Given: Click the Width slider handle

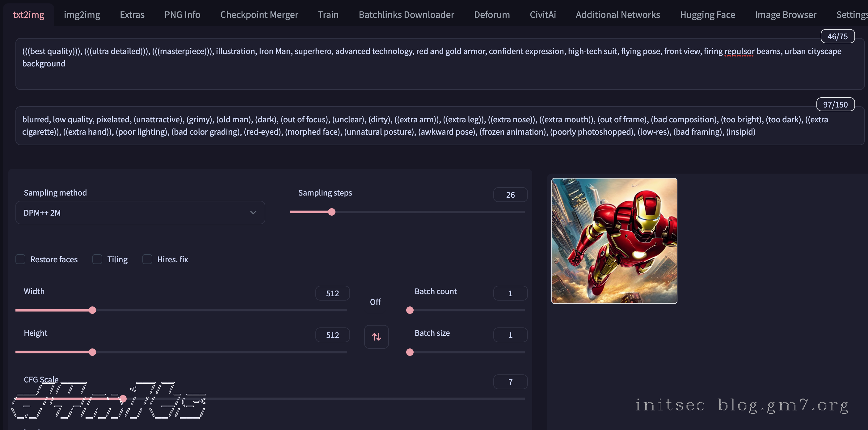Looking at the screenshot, I should pos(92,310).
